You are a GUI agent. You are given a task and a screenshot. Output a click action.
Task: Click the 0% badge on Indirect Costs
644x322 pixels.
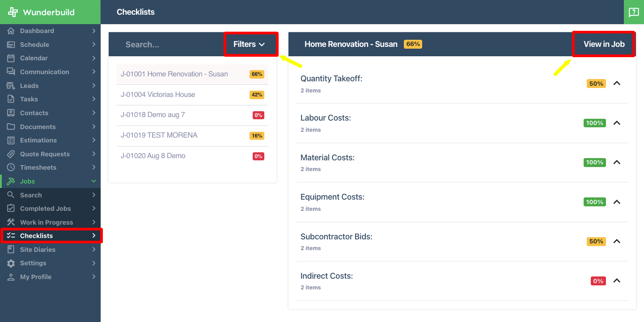point(598,281)
